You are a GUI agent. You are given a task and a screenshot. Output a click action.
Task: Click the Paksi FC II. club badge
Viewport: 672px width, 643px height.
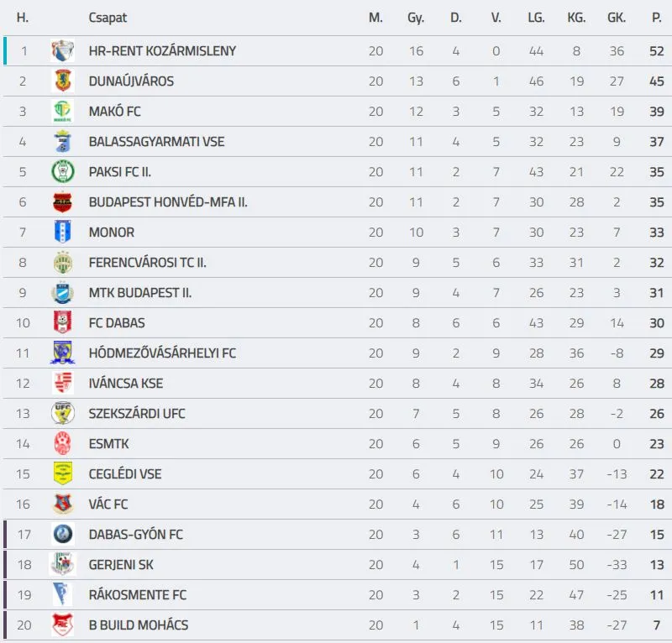pyautogui.click(x=63, y=172)
